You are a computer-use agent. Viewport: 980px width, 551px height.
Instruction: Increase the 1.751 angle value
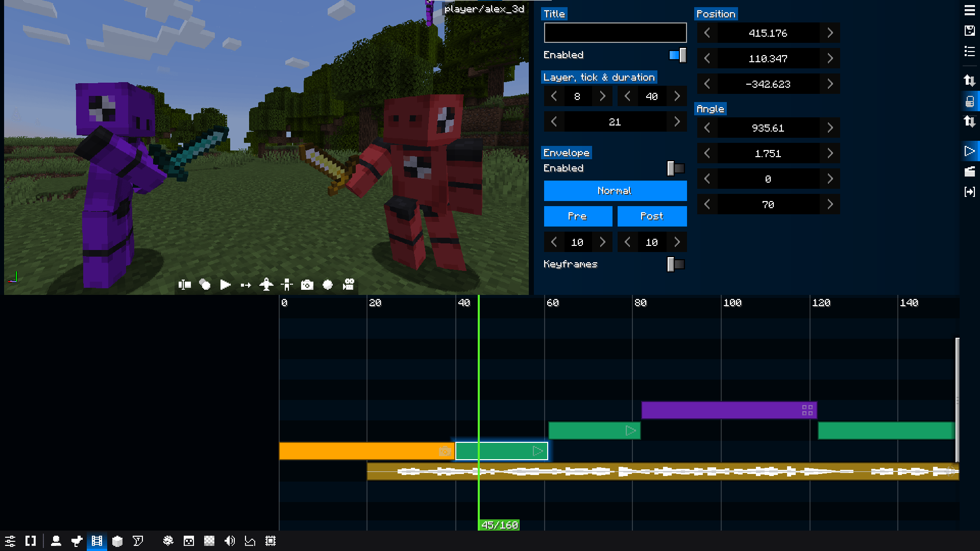tap(830, 154)
